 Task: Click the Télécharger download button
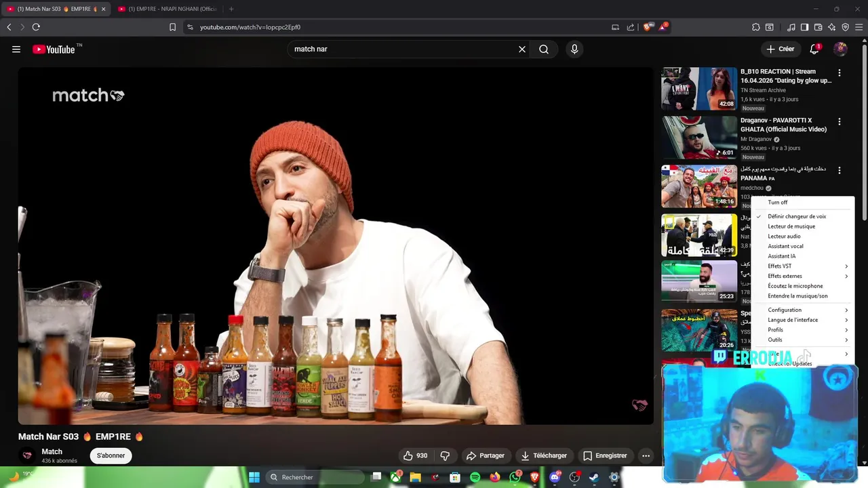tap(544, 455)
